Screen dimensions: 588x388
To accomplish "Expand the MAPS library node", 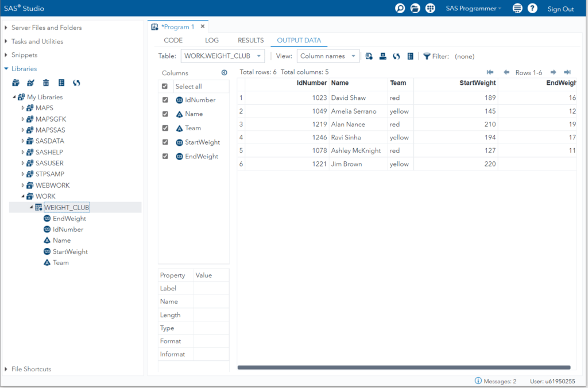I will click(x=22, y=108).
